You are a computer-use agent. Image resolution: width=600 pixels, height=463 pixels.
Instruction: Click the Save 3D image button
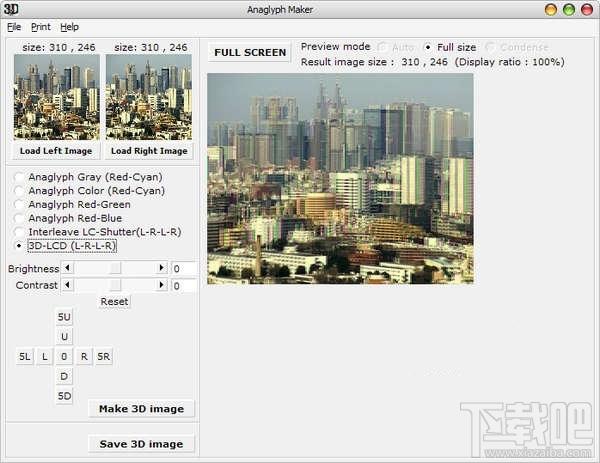click(142, 444)
